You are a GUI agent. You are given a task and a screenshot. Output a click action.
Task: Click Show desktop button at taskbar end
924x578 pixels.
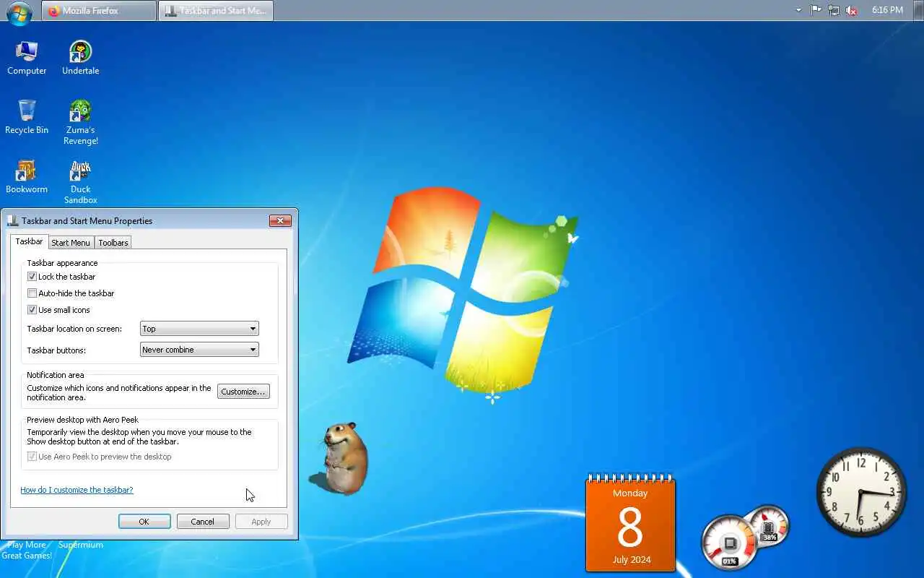(x=919, y=10)
